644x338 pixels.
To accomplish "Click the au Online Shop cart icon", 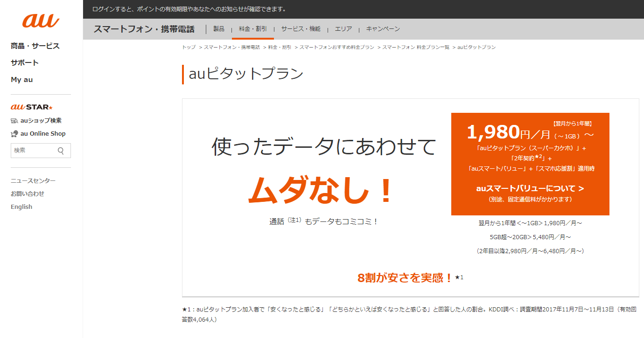I will (x=14, y=134).
